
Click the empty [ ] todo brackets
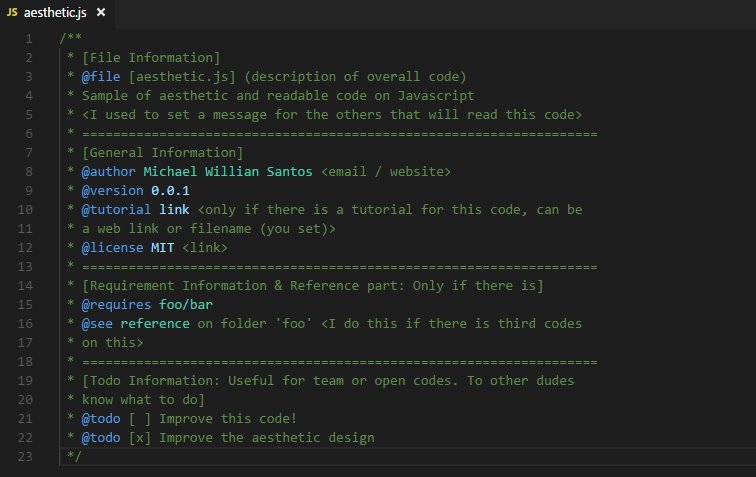[x=140, y=419]
